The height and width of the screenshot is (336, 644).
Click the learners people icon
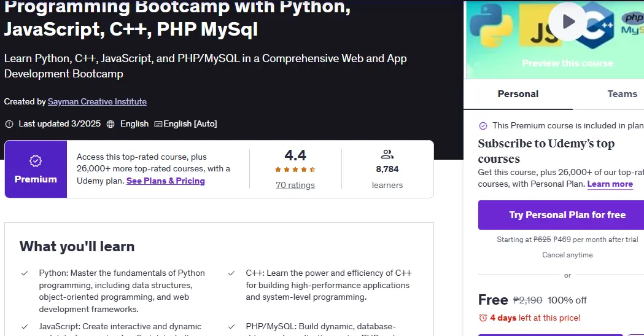(387, 154)
